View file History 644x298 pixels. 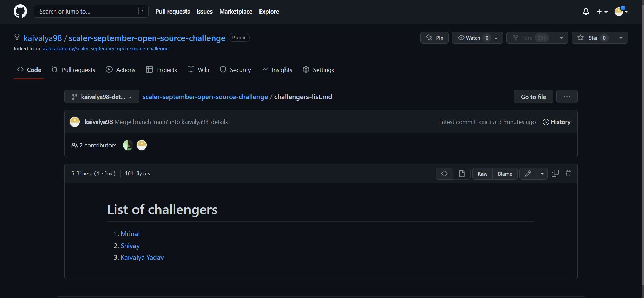pyautogui.click(x=556, y=122)
